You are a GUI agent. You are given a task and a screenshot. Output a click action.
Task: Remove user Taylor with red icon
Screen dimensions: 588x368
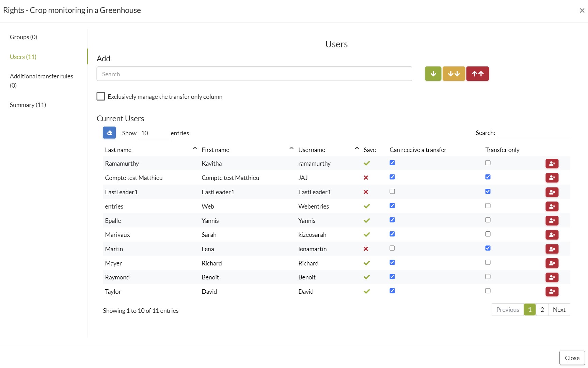(x=552, y=292)
